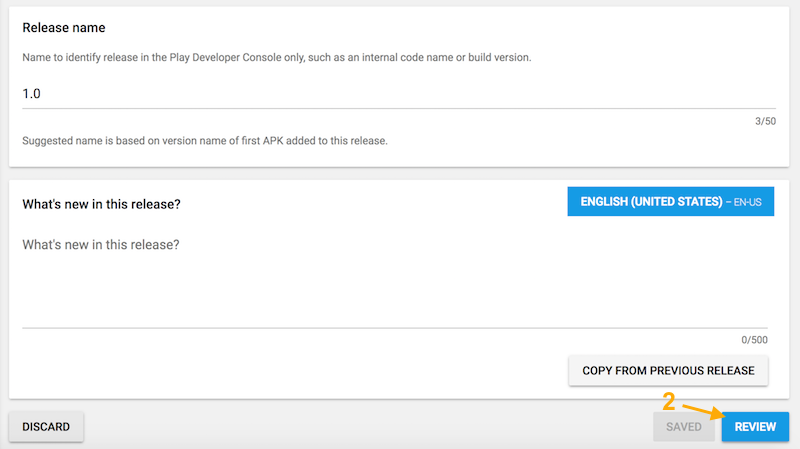800x449 pixels.
Task: Select the Release name heading
Action: point(64,28)
